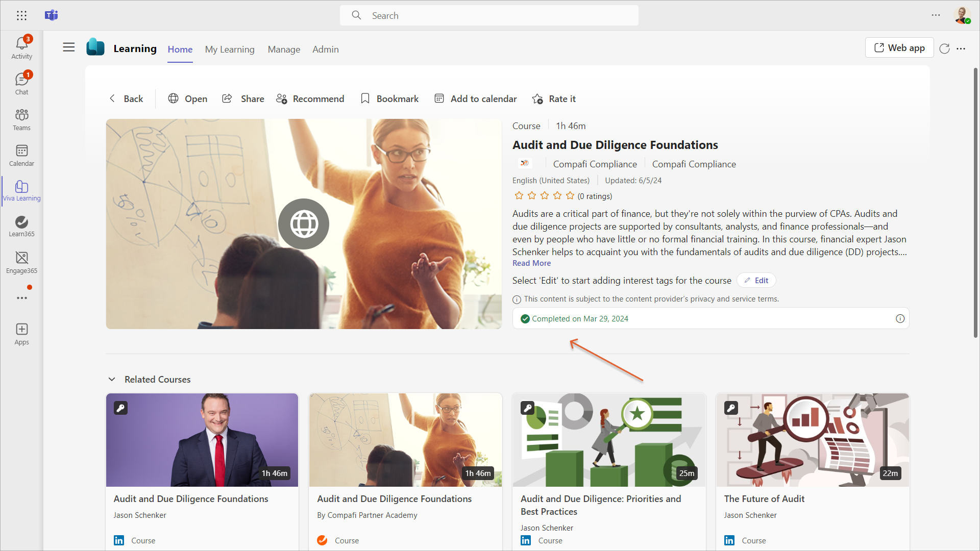Collapse the Related Courses section
This screenshot has width=980, height=551.
click(112, 379)
